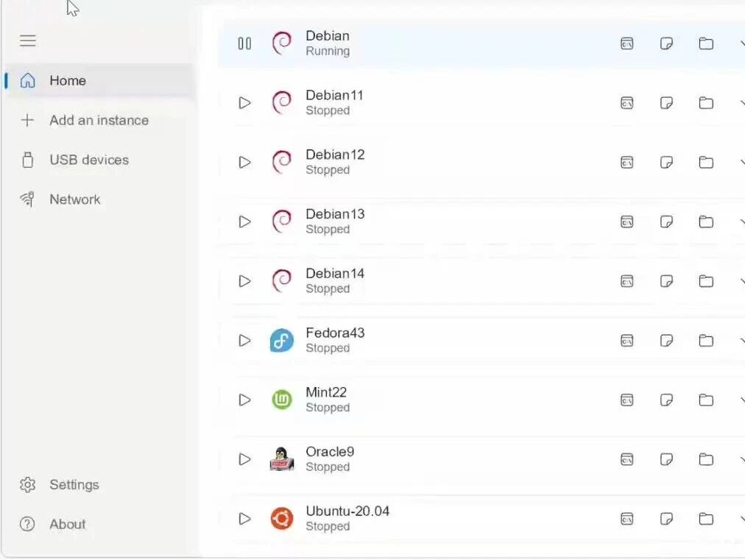Start the Debian14 instance
745x560 pixels.
(x=244, y=281)
